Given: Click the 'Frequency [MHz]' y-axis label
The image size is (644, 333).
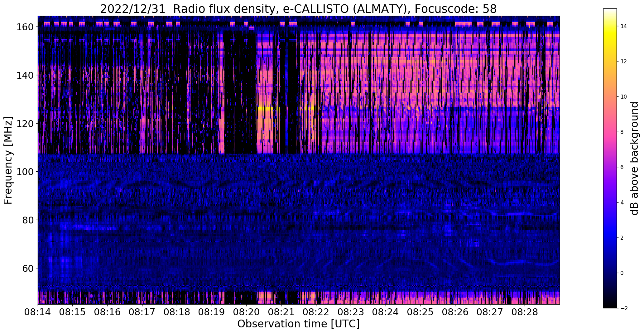Looking at the screenshot, I should 8,160.
